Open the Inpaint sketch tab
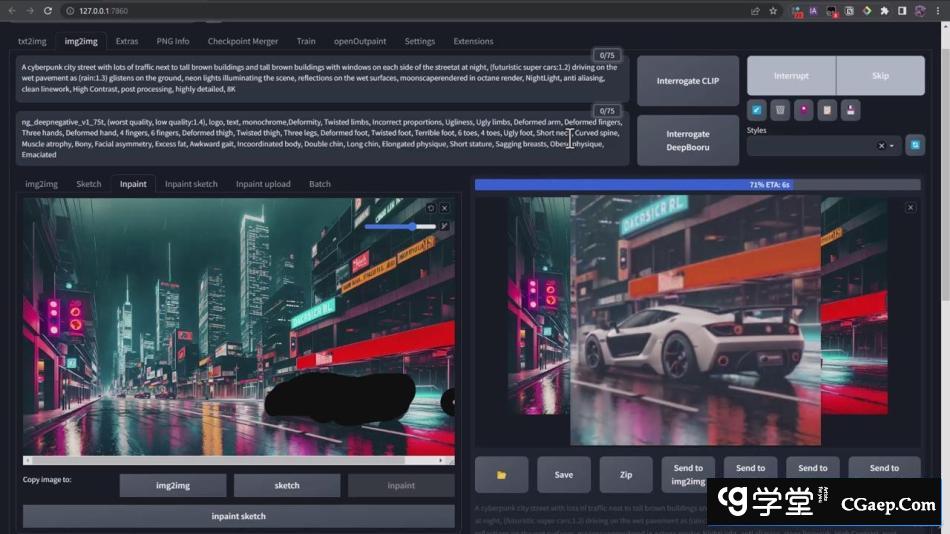Image resolution: width=950 pixels, height=534 pixels. [x=191, y=184]
